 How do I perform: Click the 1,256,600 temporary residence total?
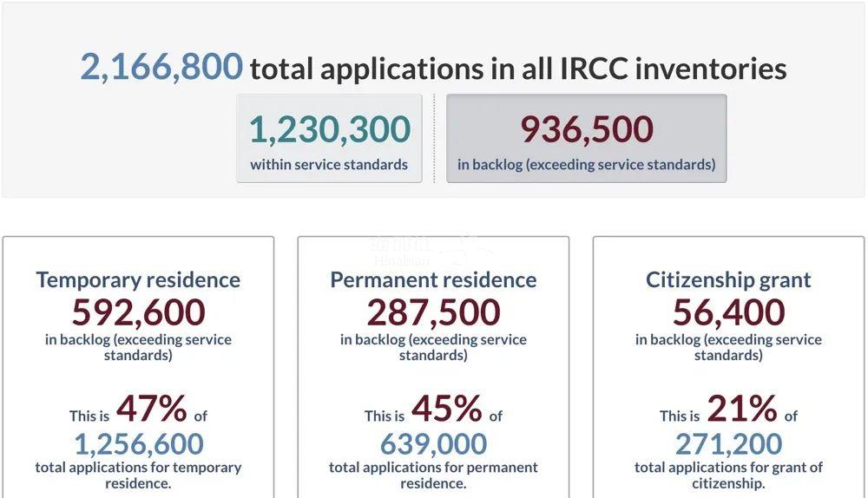138,443
